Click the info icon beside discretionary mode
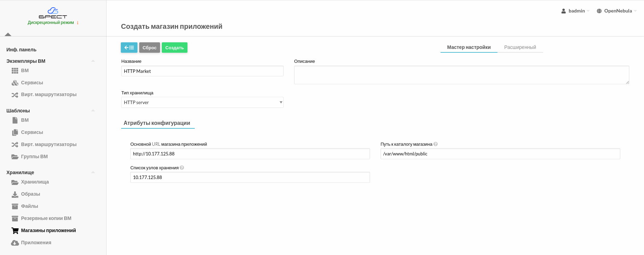Screen dimensions: 644x255 click(77, 23)
